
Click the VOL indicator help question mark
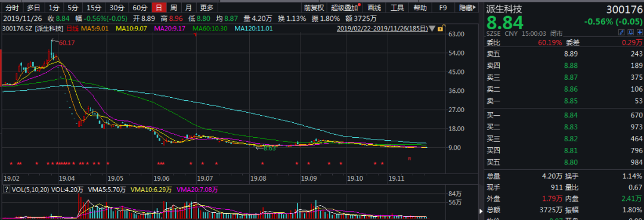(6, 190)
